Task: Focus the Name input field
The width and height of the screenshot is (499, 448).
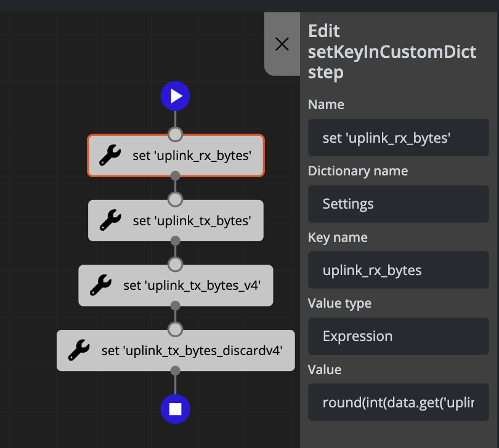Action: pyautogui.click(x=398, y=138)
